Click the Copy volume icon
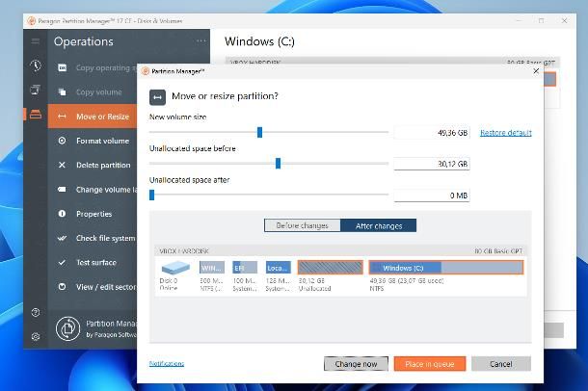Image resolution: width=588 pixels, height=391 pixels. click(63, 92)
